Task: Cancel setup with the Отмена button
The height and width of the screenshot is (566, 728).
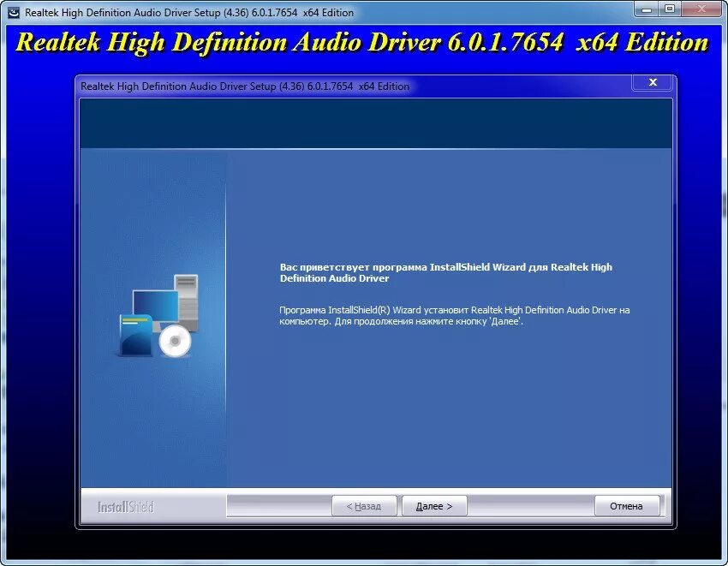Action: pos(627,506)
